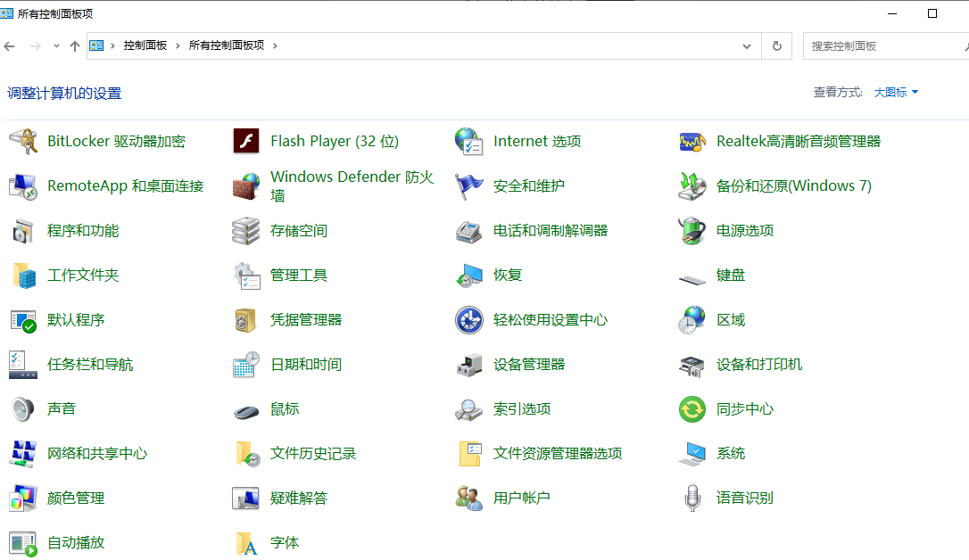Open the 电源选项 text link

745,231
